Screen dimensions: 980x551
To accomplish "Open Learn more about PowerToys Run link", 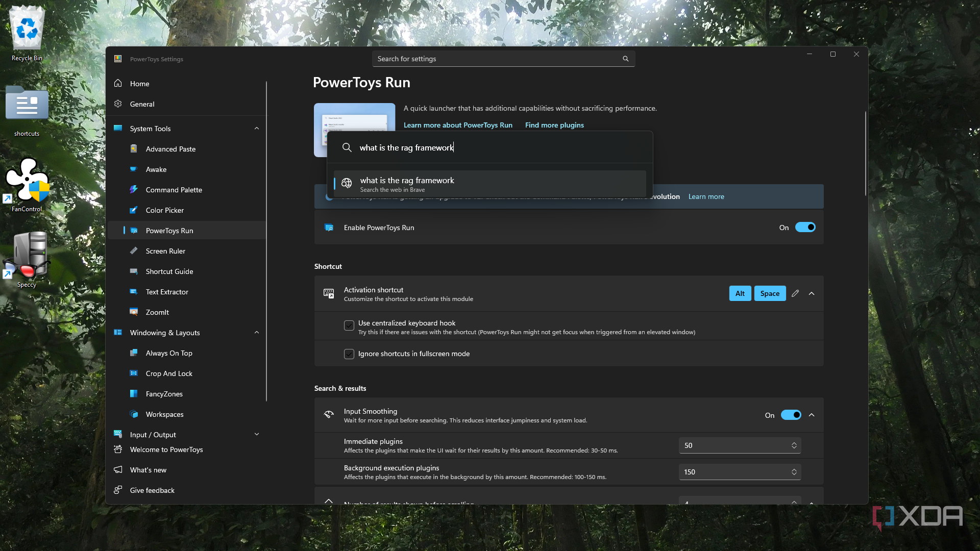I will click(x=458, y=125).
